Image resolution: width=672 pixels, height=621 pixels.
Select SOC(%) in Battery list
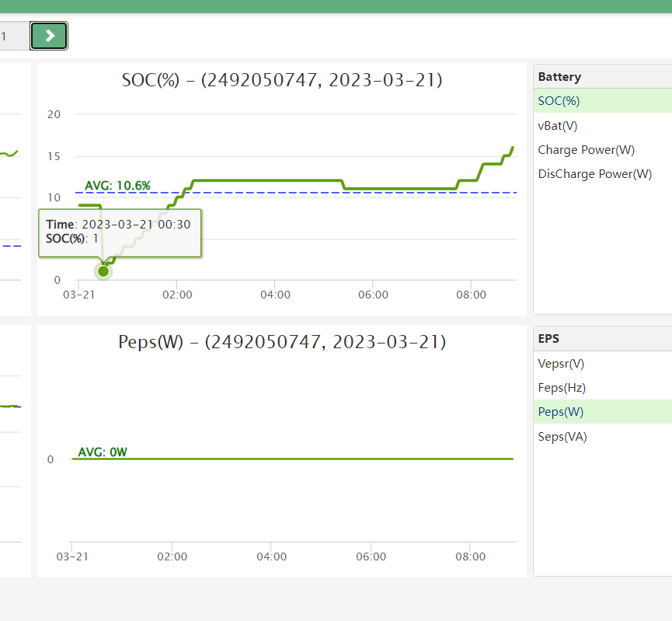pos(603,101)
